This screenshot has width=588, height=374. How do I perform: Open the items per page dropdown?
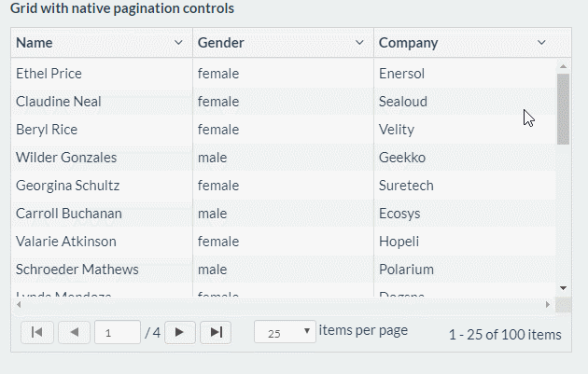pos(286,332)
